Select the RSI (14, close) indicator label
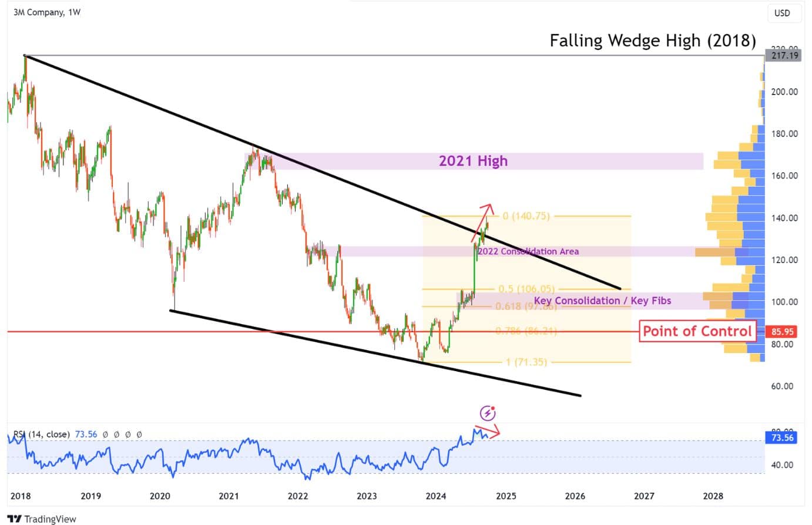The width and height of the screenshot is (812, 525). click(41, 434)
